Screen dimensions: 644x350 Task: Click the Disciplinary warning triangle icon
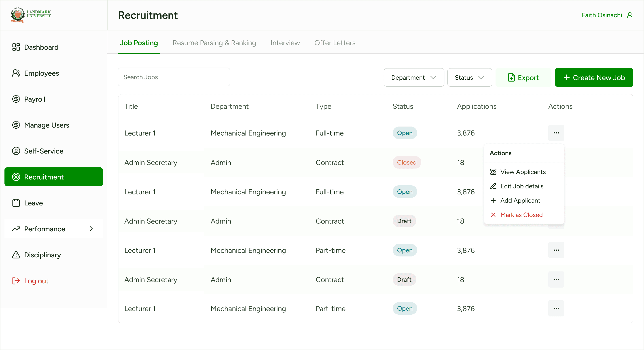pos(16,255)
